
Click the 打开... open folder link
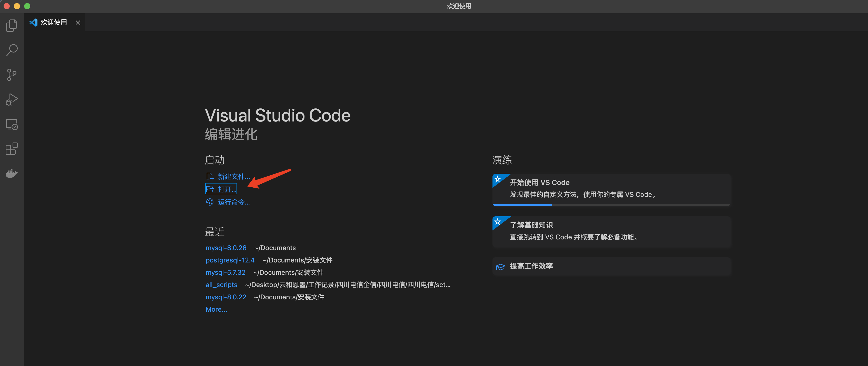click(x=226, y=189)
